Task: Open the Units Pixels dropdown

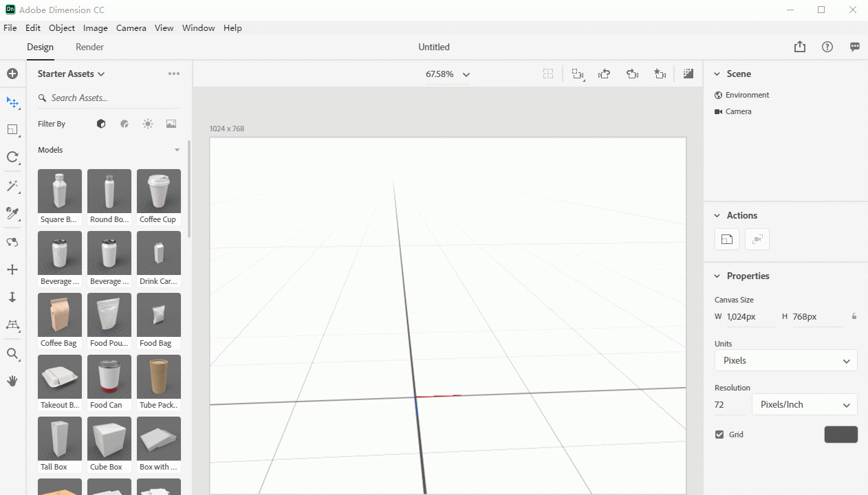Action: (x=785, y=360)
